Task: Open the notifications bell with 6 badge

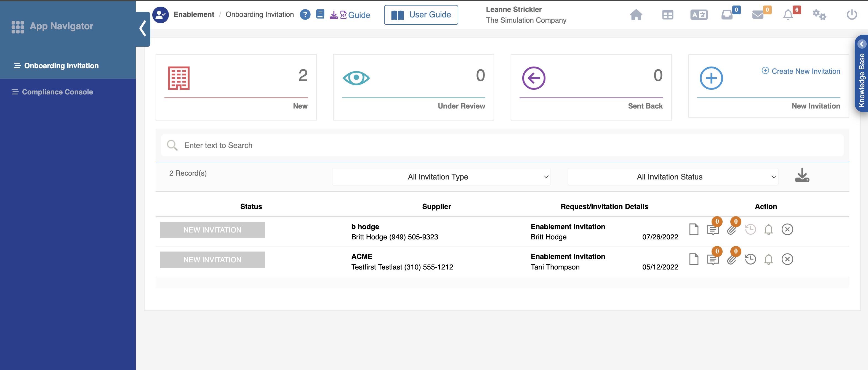Action: 788,15
